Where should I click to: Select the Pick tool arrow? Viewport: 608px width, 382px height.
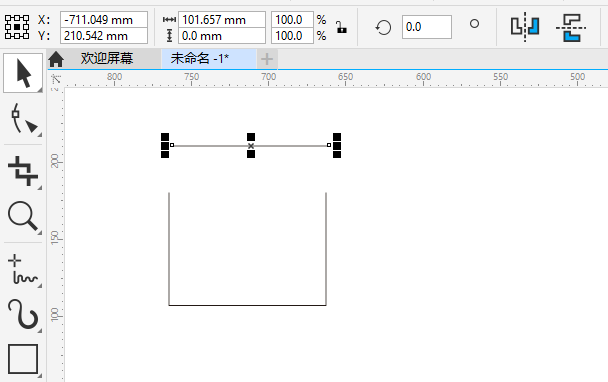coord(23,73)
